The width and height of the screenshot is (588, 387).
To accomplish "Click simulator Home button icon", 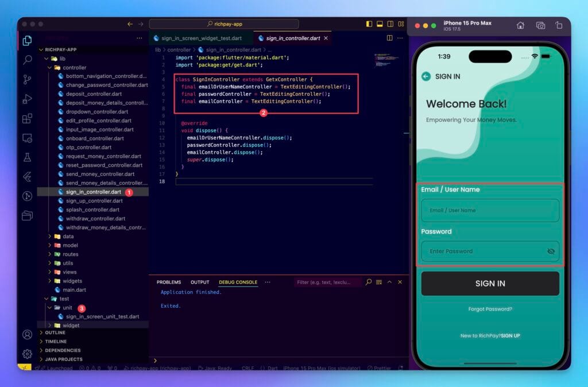I will pos(520,25).
